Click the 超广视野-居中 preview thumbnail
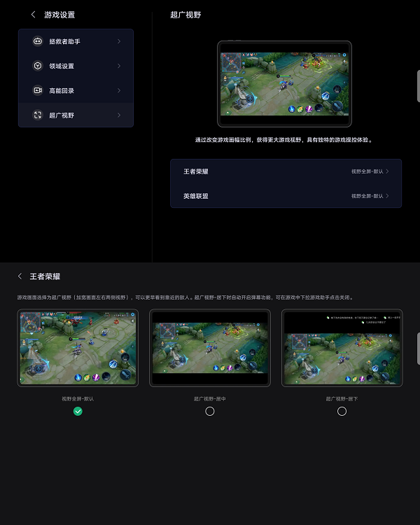 tap(209, 348)
